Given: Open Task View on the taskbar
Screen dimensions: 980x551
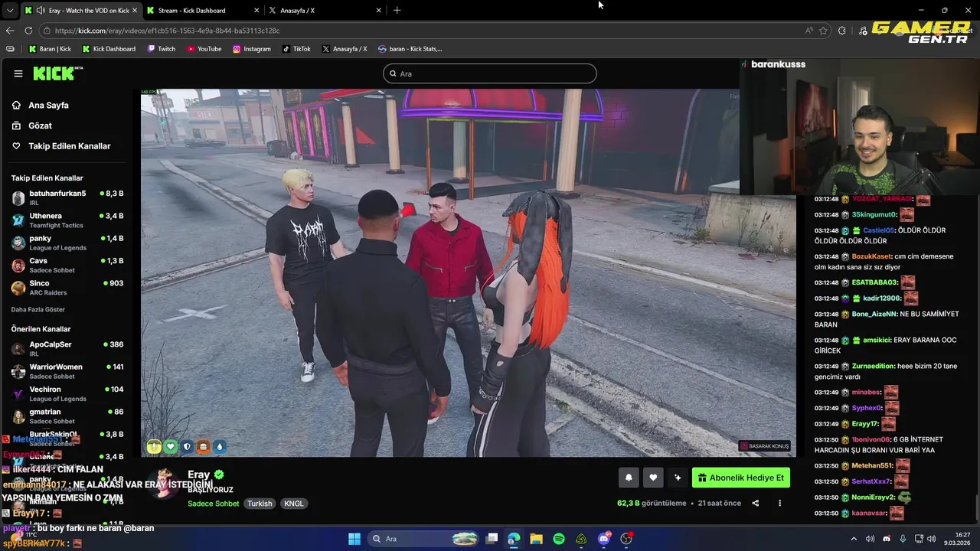Looking at the screenshot, I should point(492,539).
